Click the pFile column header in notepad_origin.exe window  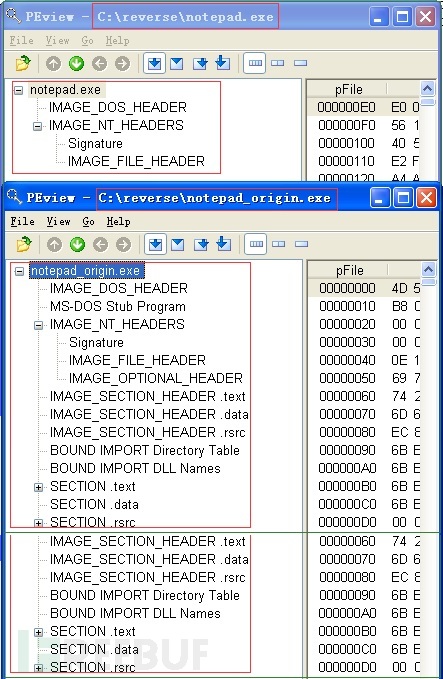tap(349, 271)
